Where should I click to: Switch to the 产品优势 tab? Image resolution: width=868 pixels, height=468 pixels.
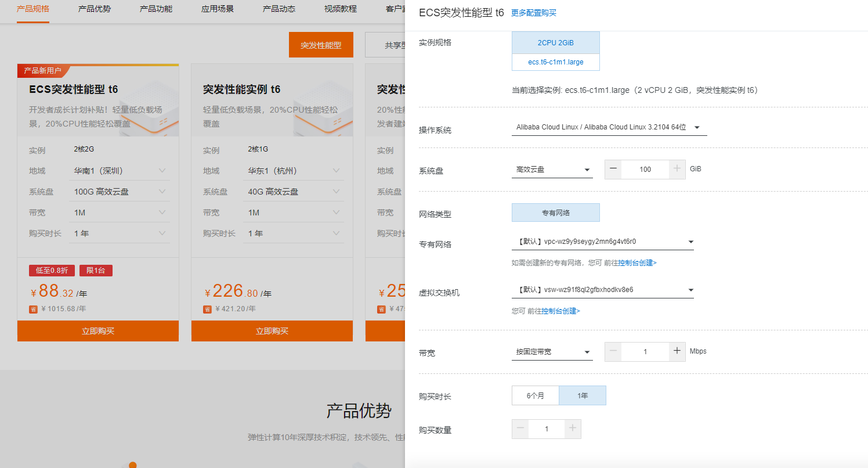pos(94,10)
